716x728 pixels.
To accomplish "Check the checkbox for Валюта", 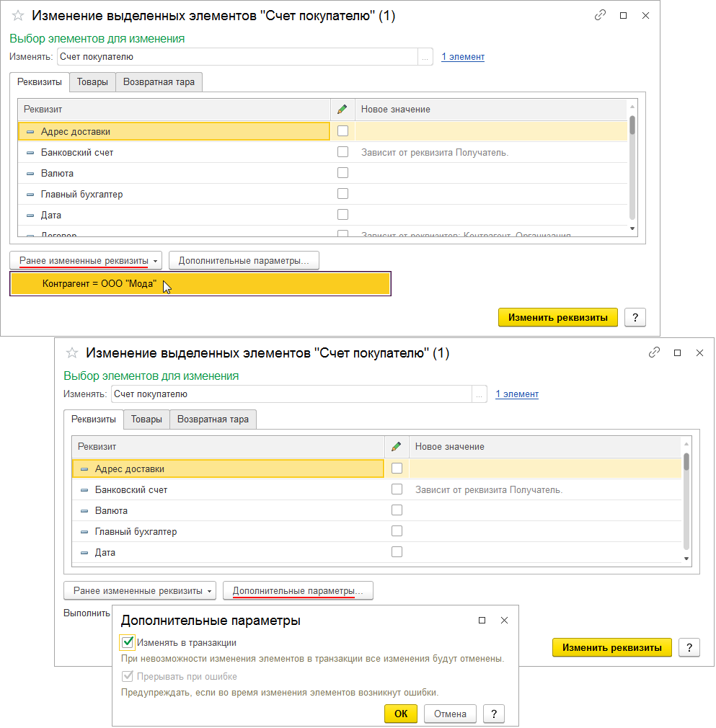I will pyautogui.click(x=343, y=173).
